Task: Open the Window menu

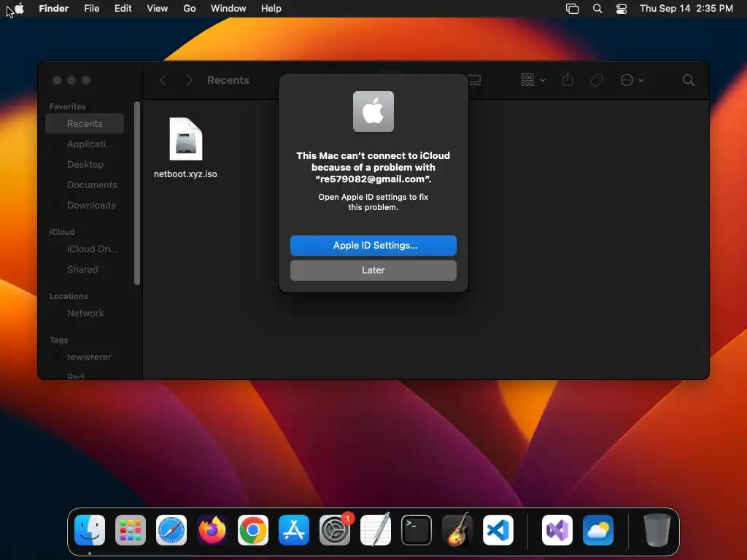Action: (x=228, y=9)
